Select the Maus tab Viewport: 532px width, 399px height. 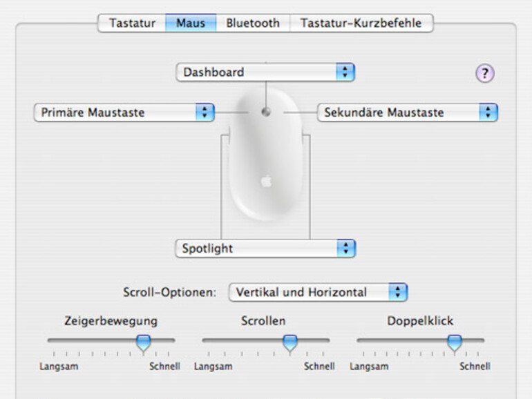(190, 23)
